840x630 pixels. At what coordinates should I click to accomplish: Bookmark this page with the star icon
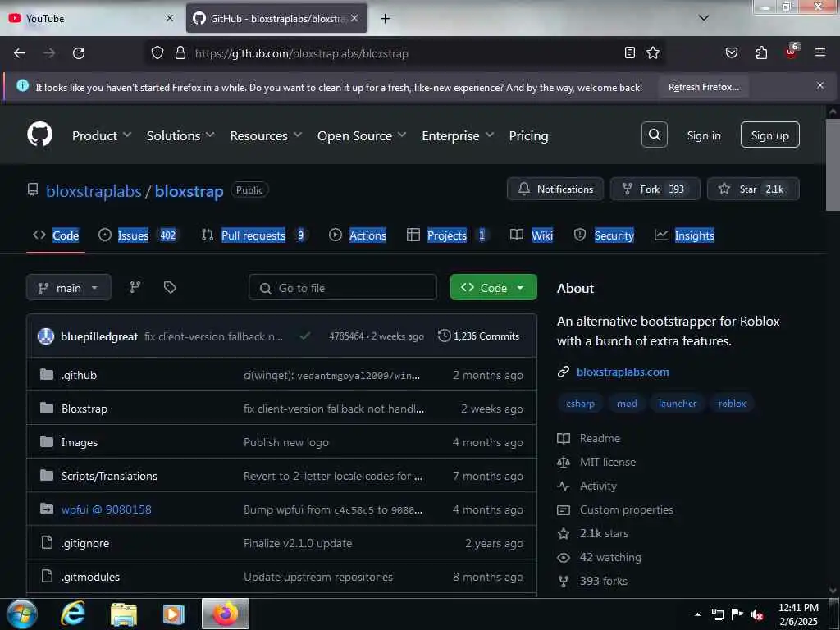point(652,53)
